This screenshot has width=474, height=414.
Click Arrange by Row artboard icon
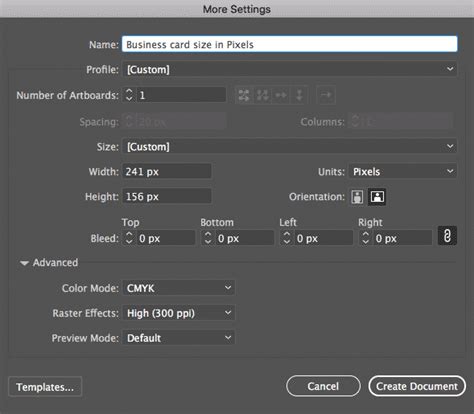click(x=281, y=95)
